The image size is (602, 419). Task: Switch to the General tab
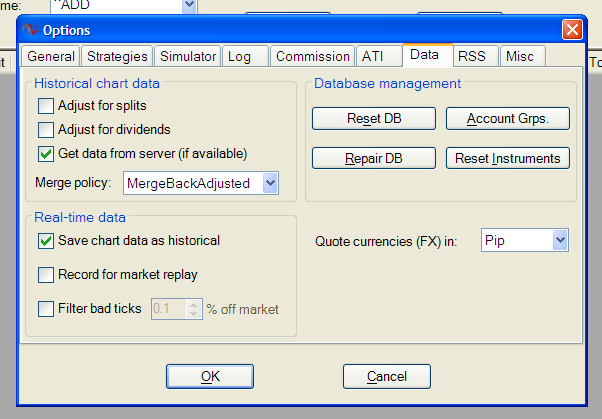51,56
